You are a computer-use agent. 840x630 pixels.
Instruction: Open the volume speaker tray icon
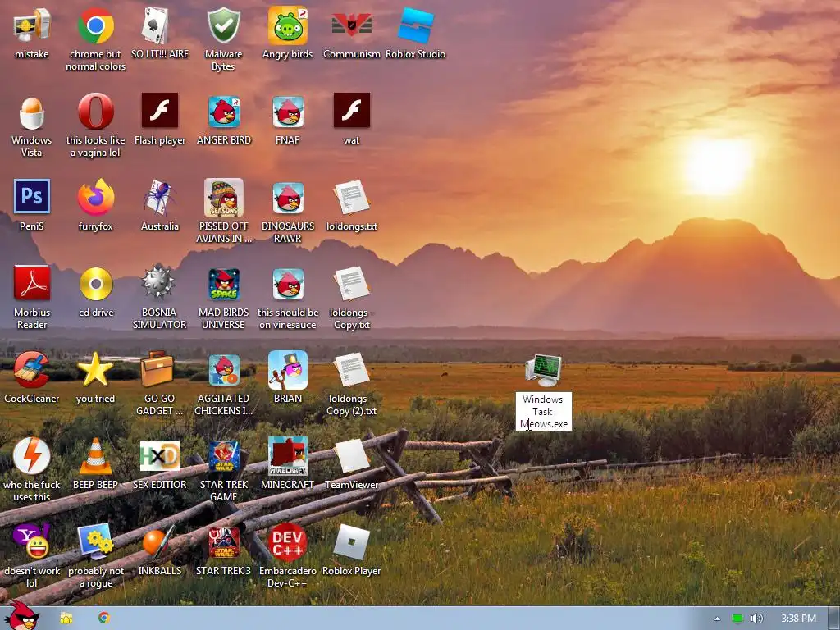pos(757,619)
